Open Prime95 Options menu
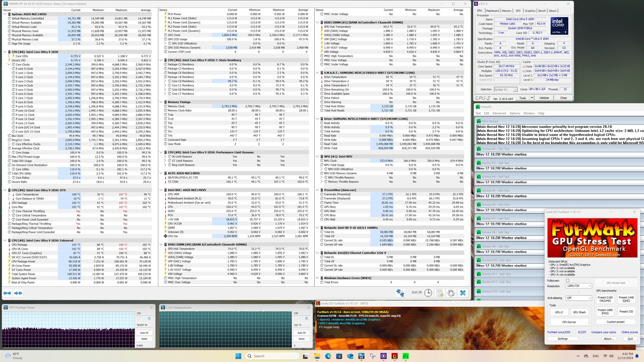 pyautogui.click(x=515, y=113)
